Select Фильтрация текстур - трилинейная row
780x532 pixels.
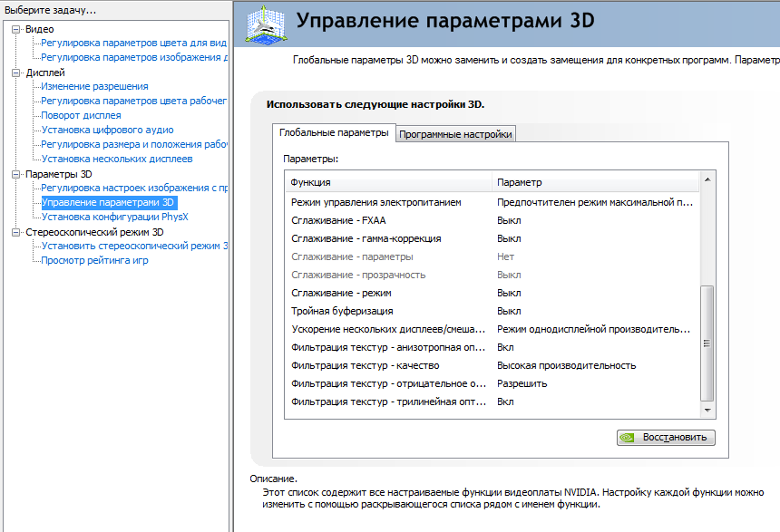pyautogui.click(x=492, y=401)
